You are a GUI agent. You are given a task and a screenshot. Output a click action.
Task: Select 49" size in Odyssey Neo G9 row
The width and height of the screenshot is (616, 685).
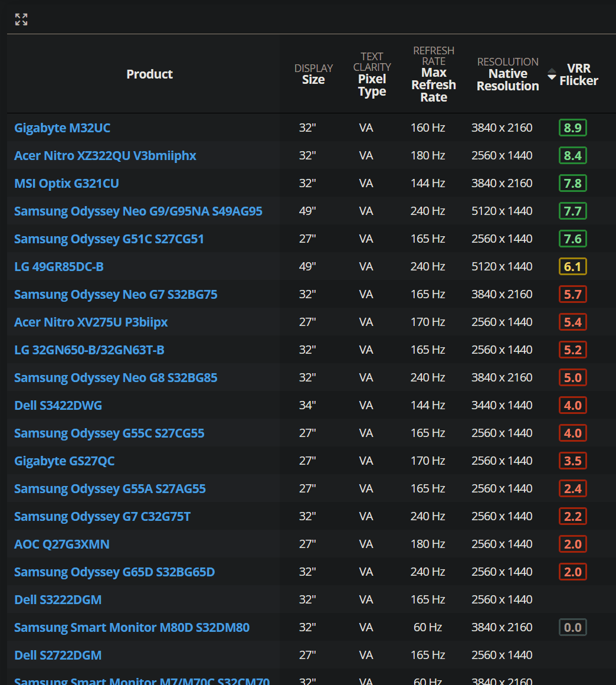[307, 211]
